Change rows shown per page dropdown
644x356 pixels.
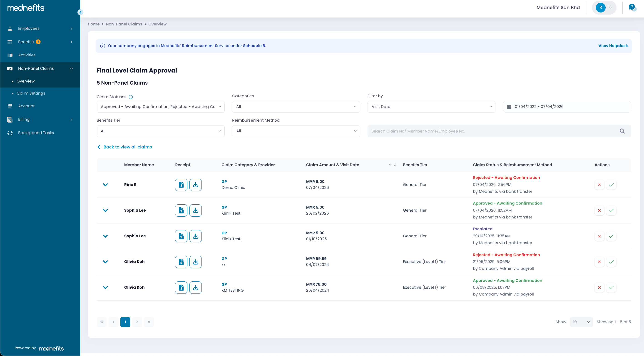pyautogui.click(x=581, y=322)
